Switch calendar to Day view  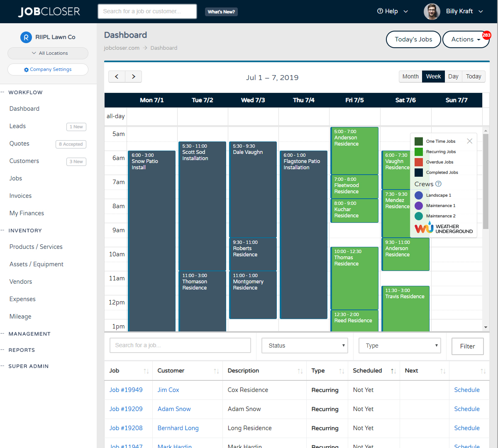pos(453,76)
